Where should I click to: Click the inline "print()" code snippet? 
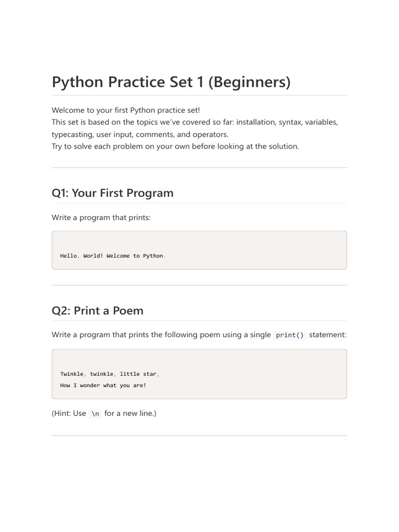(x=290, y=335)
